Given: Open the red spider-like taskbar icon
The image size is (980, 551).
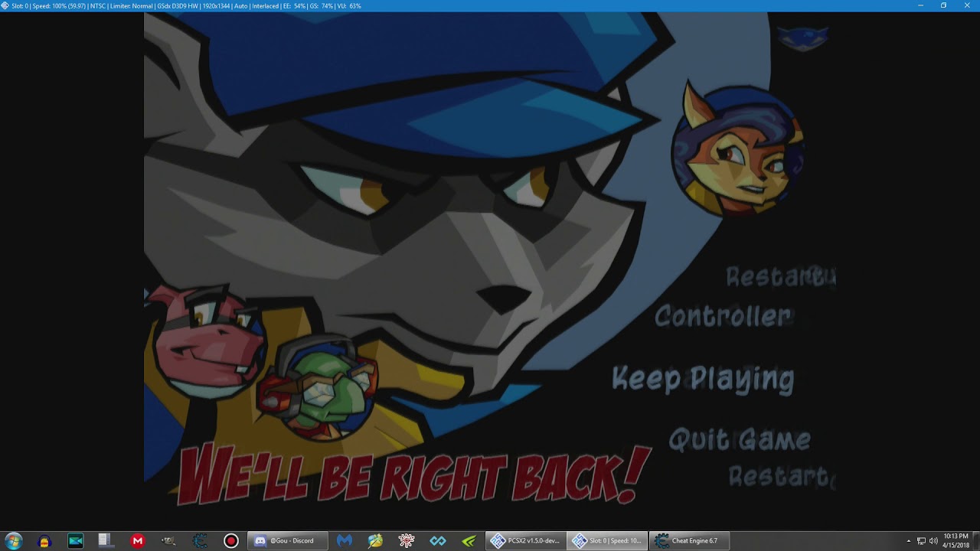Looking at the screenshot, I should [407, 541].
